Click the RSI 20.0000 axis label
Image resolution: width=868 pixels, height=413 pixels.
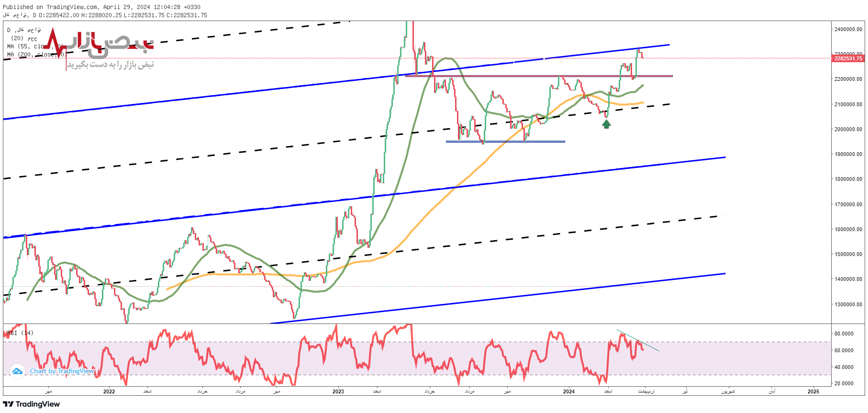click(x=844, y=383)
